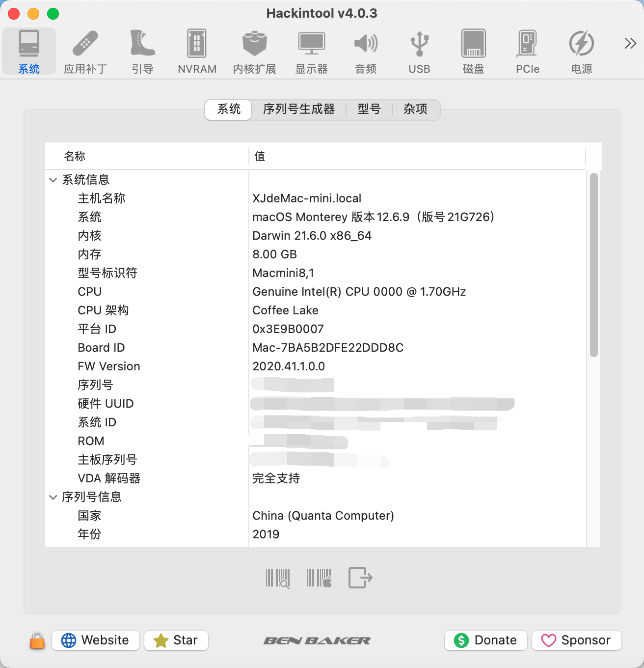
Task: Click the 完全支持 value
Action: pyautogui.click(x=276, y=478)
